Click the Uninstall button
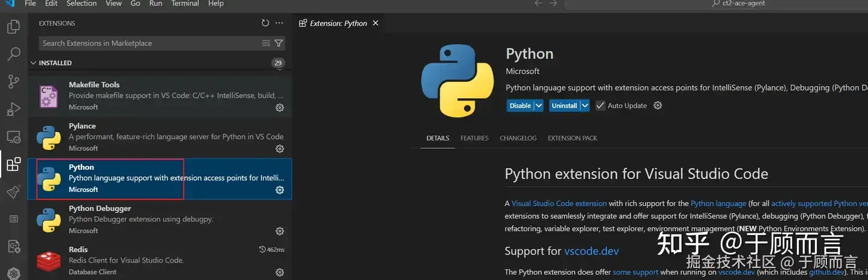The width and height of the screenshot is (868, 280). [x=564, y=105]
